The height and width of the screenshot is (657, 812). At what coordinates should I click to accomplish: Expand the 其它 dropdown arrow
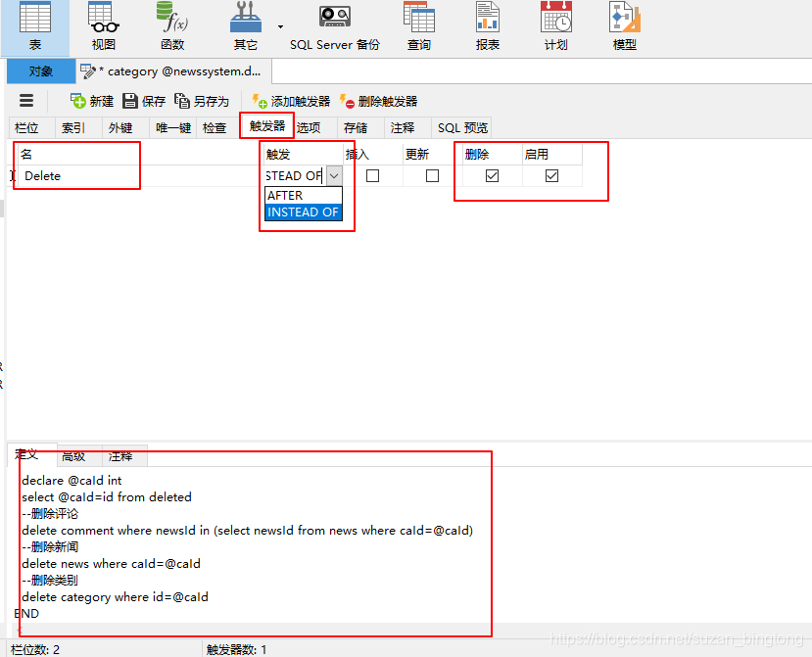pos(280,26)
